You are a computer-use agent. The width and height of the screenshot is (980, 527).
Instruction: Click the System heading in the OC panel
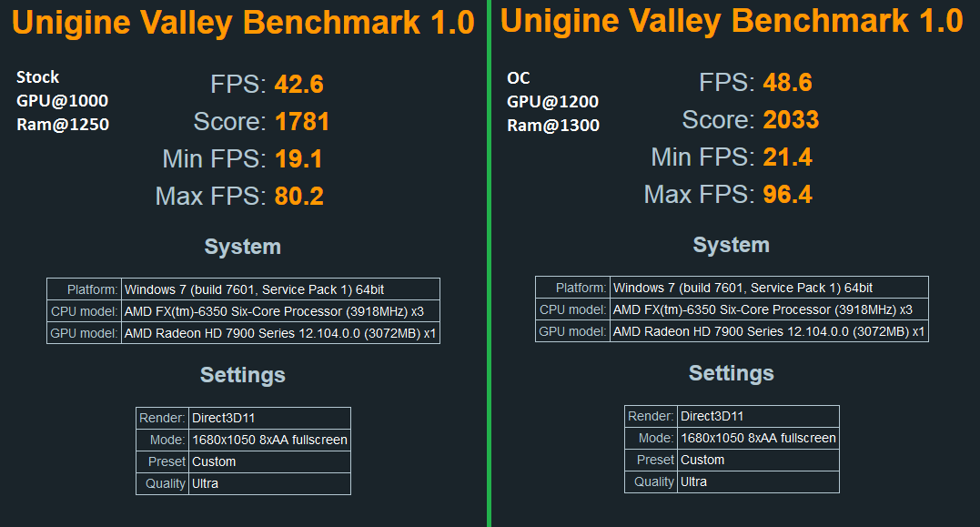732,245
